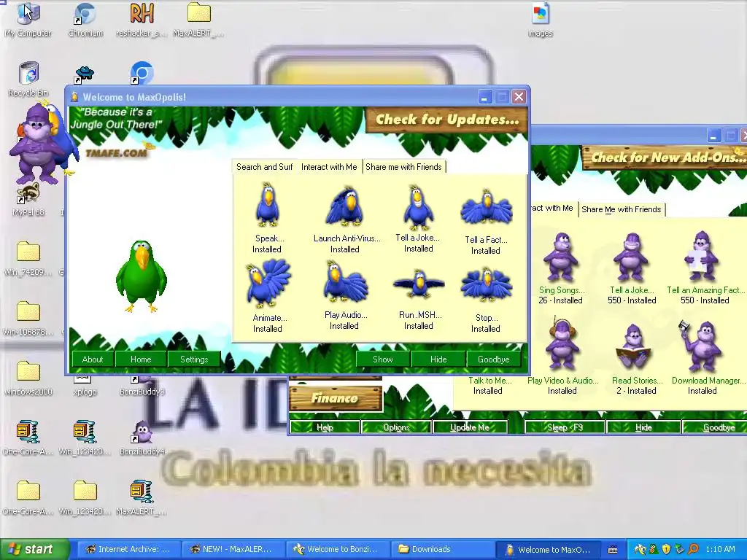Switch to MaxOpolis Interact with Me tab
Screen dimensions: 747x560
click(329, 167)
